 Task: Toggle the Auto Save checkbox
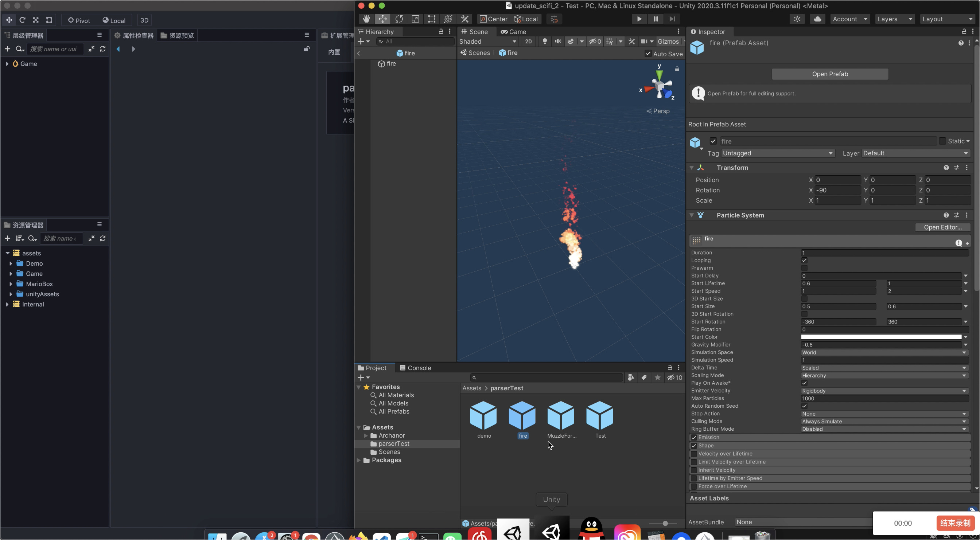click(648, 54)
